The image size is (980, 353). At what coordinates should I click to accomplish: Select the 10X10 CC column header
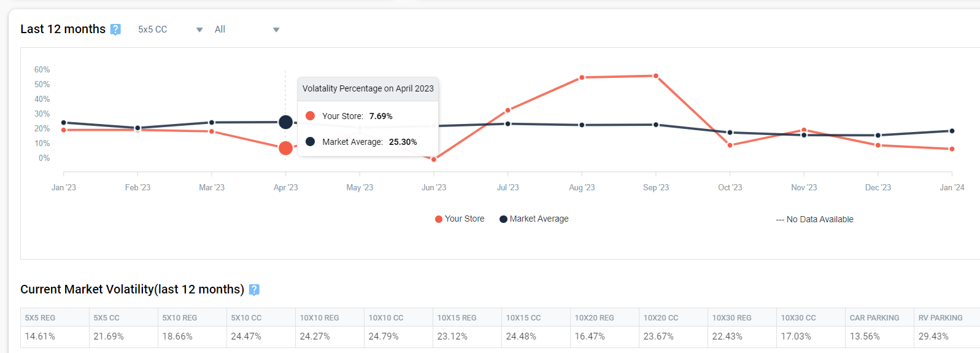[385, 318]
